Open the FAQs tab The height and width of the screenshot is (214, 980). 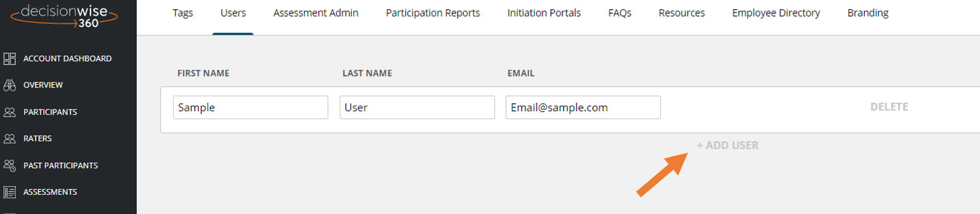620,13
